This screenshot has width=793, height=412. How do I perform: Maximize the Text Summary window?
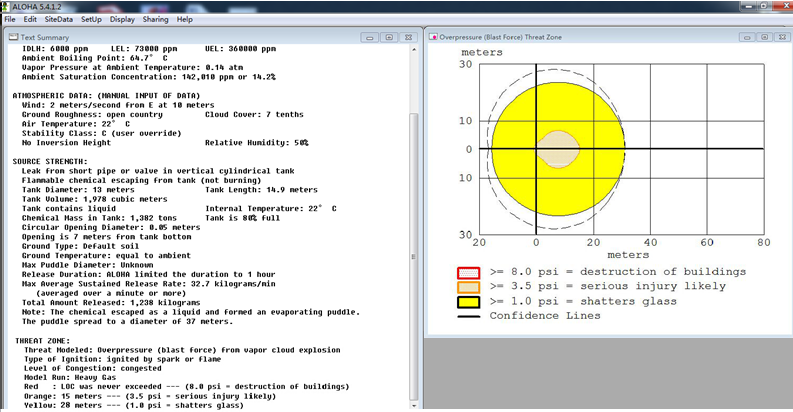389,37
